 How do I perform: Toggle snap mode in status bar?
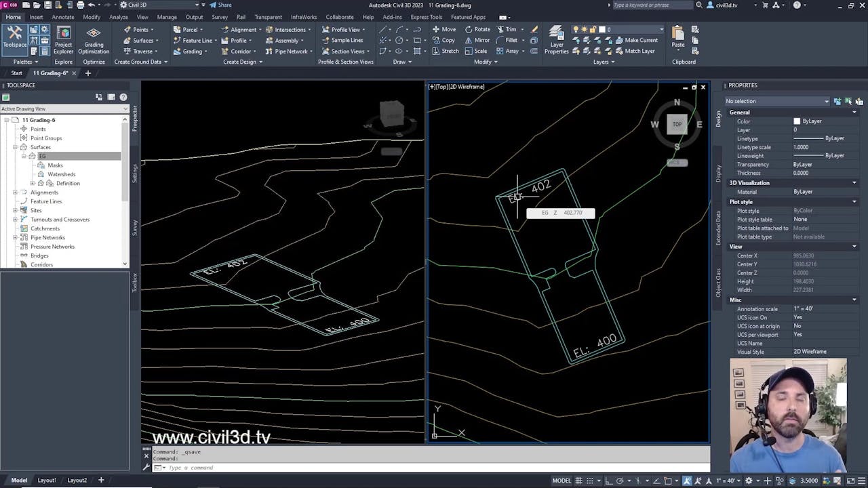[x=591, y=481]
